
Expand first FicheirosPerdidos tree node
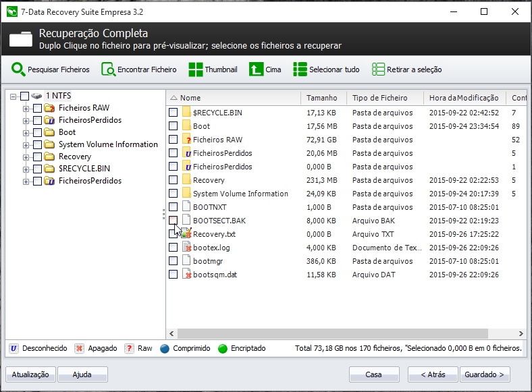[x=26, y=121]
